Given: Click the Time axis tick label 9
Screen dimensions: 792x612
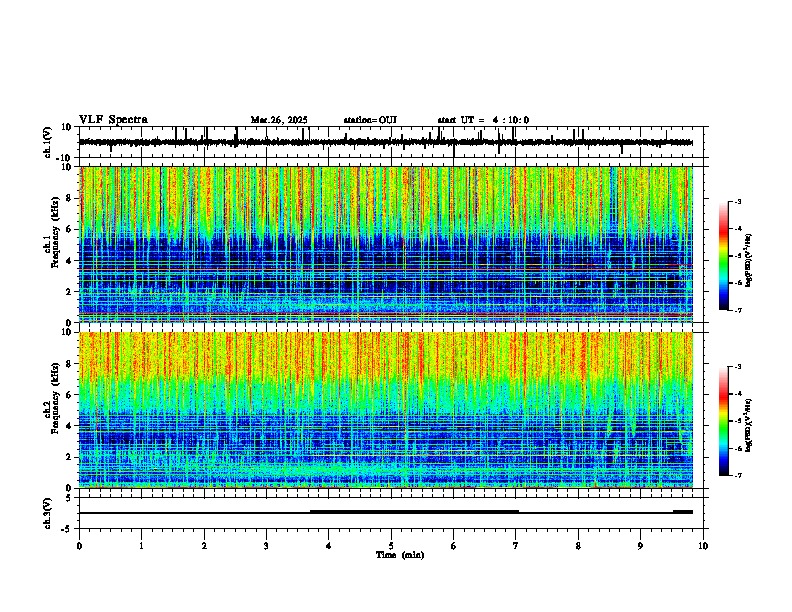Looking at the screenshot, I should tap(640, 546).
